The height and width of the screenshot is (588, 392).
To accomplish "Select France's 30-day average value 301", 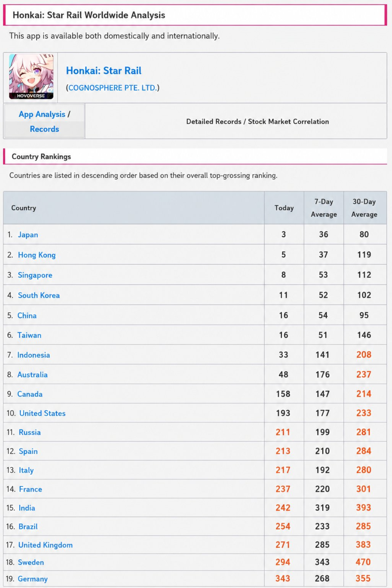I will (364, 489).
